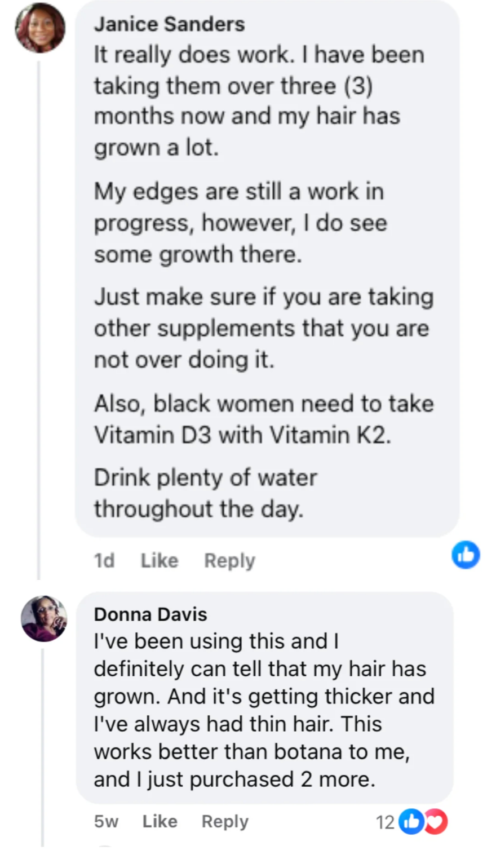Open the Donna Davis profile name link
496x868 pixels.
[150, 614]
